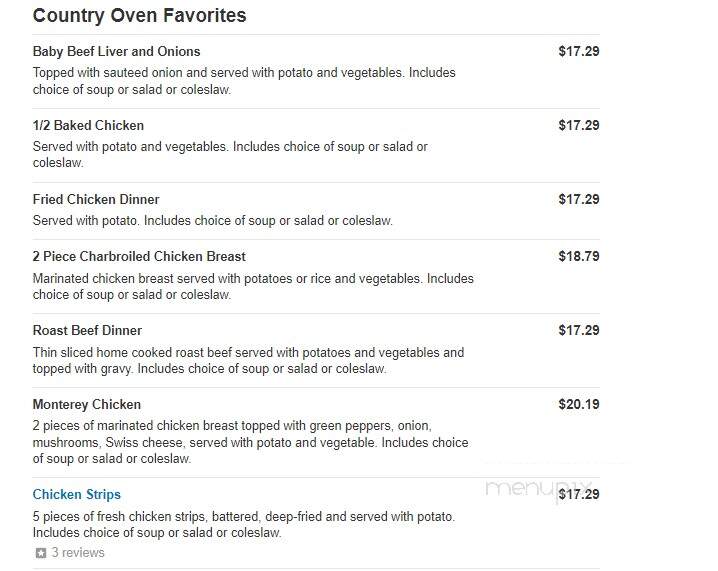Click the $17.29 Chicken Strips price
Screen dimensions: 718x571
pos(579,495)
